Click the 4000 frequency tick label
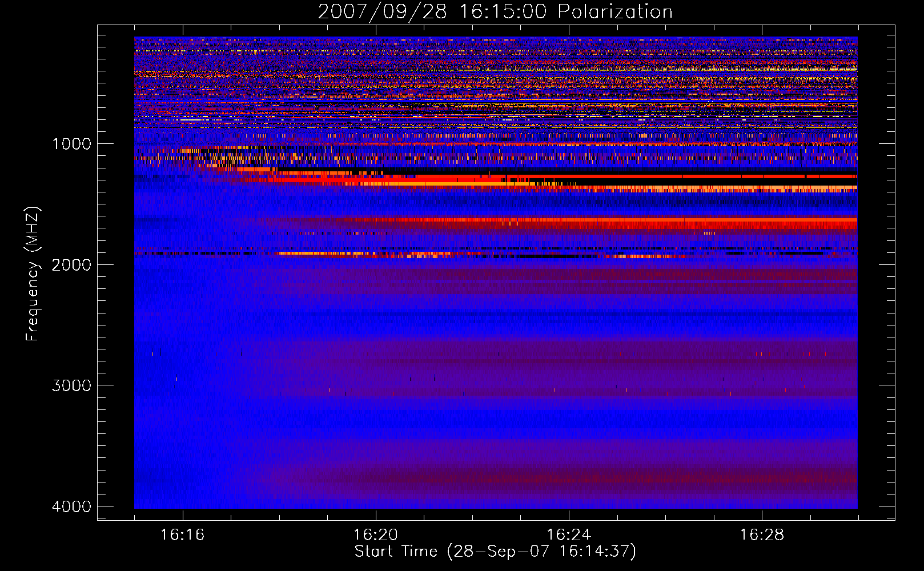 click(x=71, y=506)
